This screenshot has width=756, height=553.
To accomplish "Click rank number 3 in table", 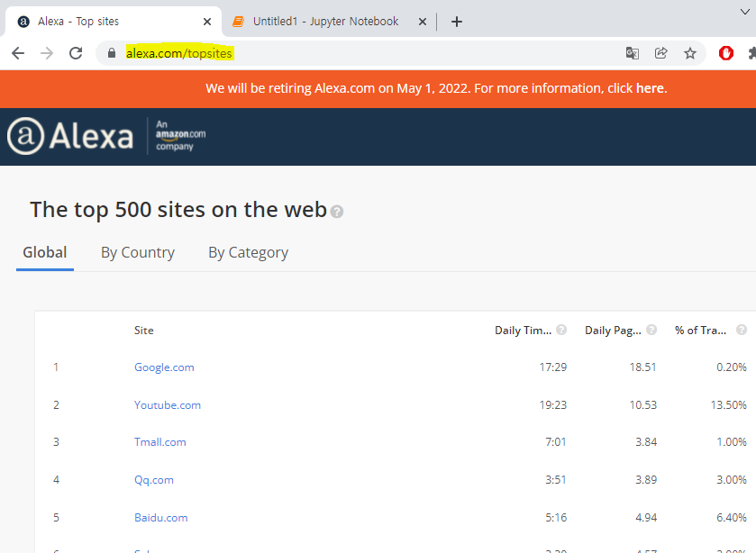I will pos(56,442).
